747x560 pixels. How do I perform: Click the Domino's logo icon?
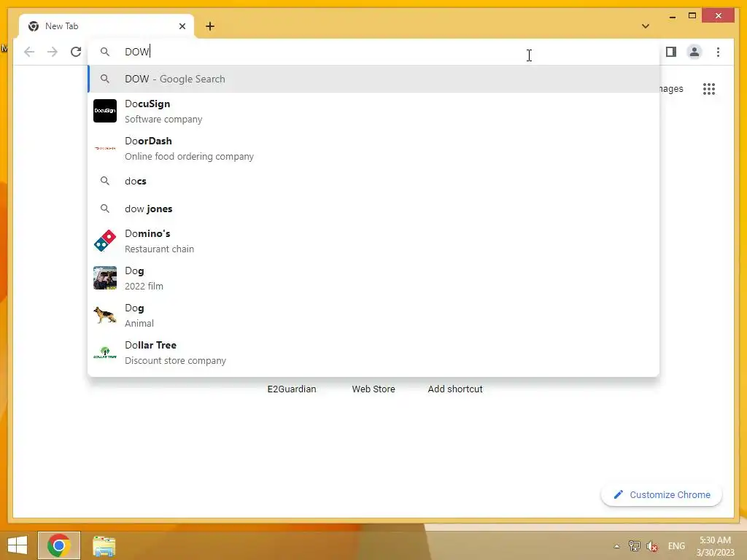[x=105, y=241]
